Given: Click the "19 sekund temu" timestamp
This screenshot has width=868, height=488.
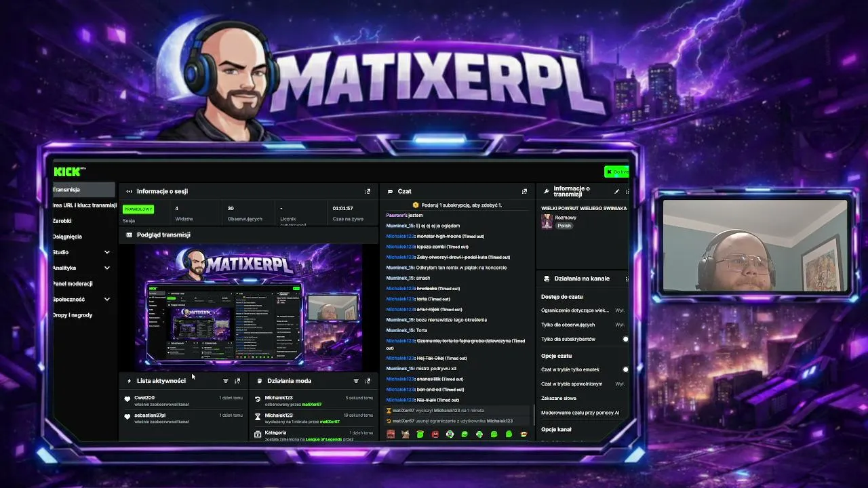Looking at the screenshot, I should [x=358, y=415].
